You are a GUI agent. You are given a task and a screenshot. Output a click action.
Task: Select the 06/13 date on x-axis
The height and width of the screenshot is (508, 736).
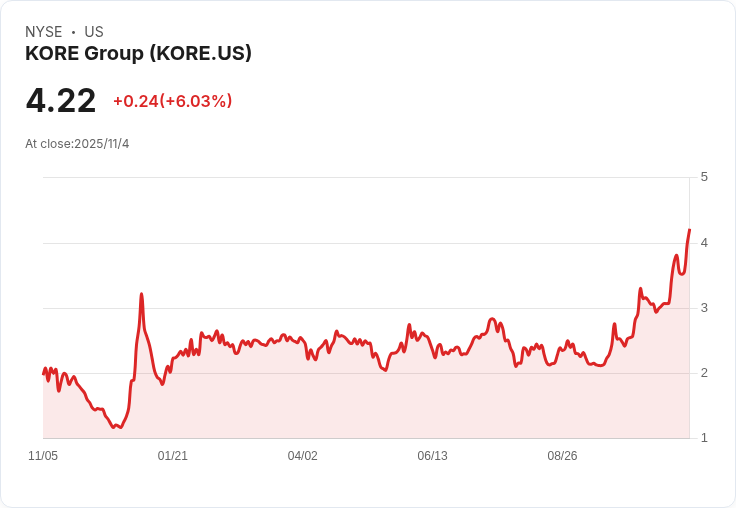pyautogui.click(x=432, y=456)
